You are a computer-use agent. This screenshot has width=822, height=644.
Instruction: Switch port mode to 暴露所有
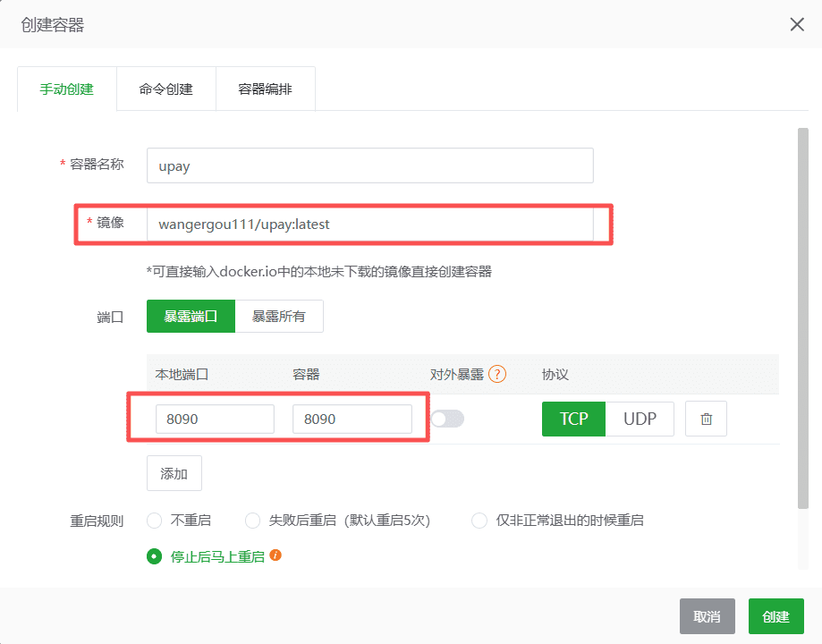[x=279, y=317]
